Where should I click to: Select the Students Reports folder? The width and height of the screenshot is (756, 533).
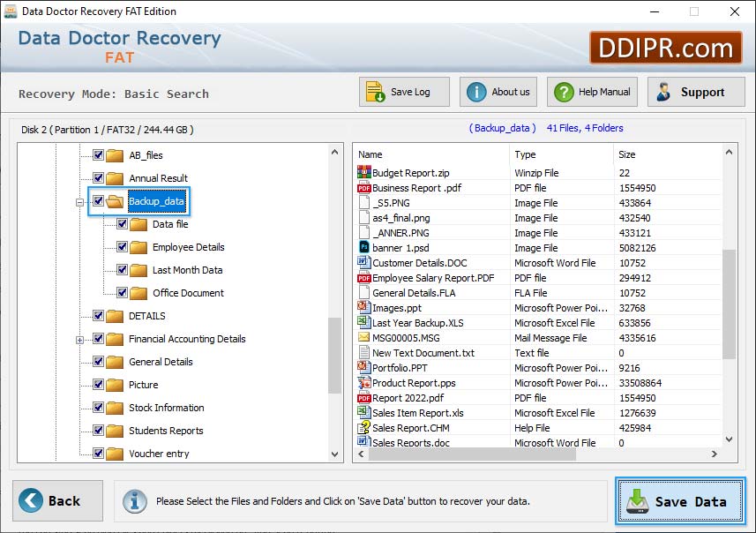pos(166,431)
